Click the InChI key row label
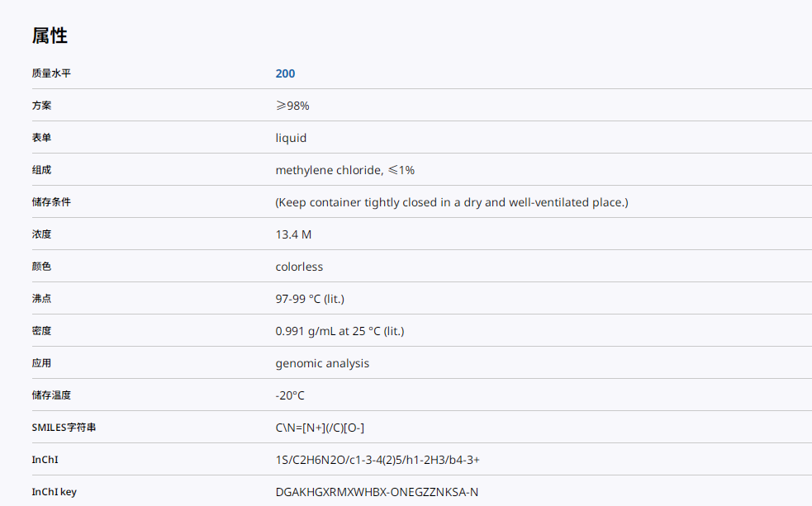Image resolution: width=812 pixels, height=506 pixels. (x=54, y=492)
